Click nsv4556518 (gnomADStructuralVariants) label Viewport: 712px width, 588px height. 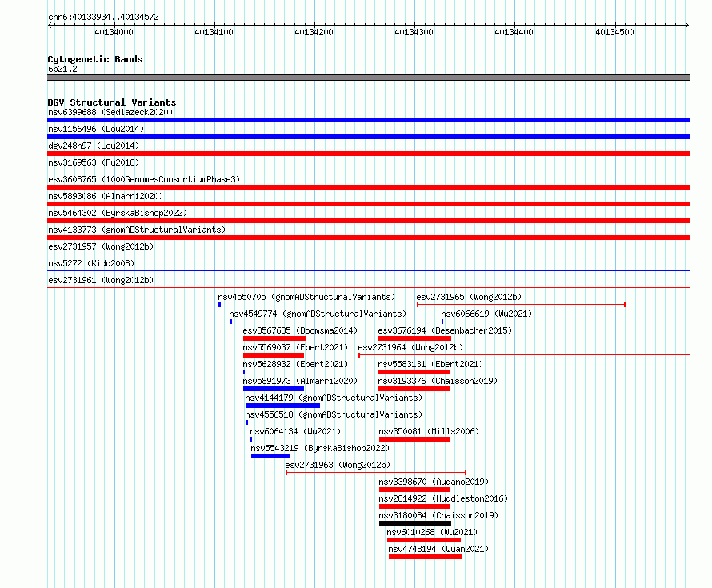(334, 414)
